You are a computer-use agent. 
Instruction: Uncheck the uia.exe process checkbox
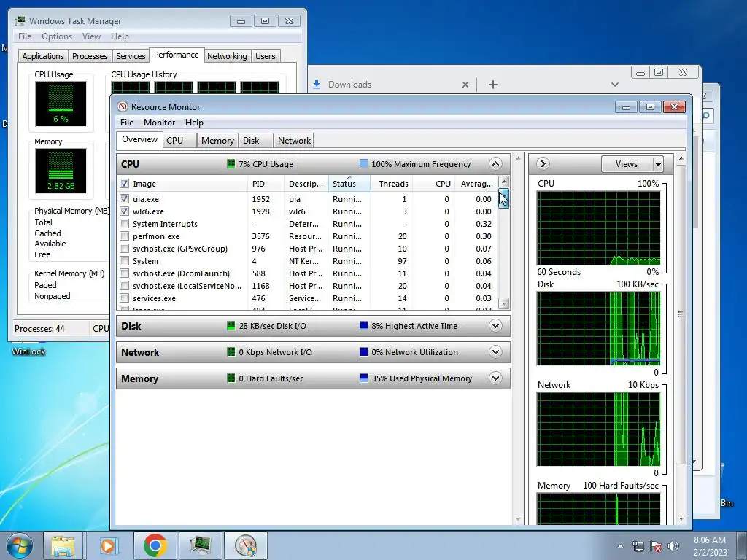[124, 198]
